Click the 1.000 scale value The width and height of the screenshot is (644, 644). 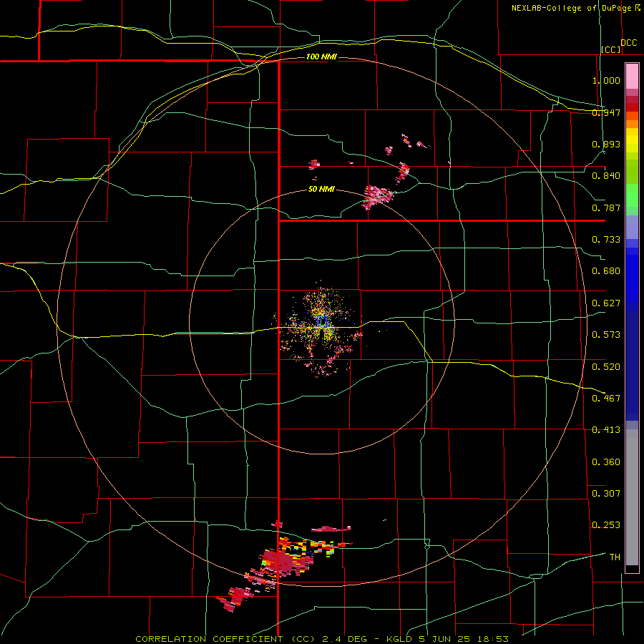606,80
